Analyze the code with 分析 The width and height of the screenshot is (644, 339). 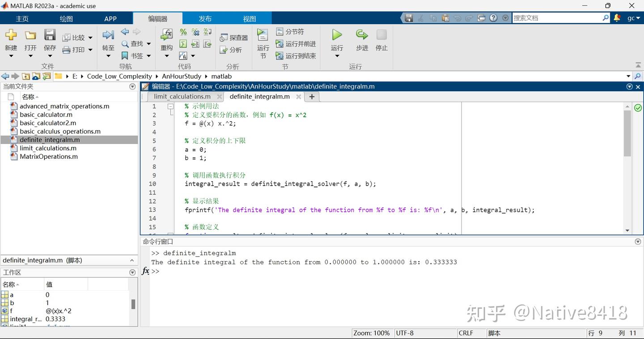[x=233, y=50]
